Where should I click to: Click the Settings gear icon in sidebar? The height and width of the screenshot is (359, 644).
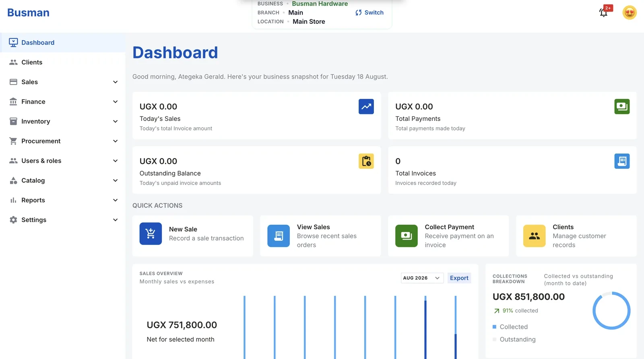(13, 220)
